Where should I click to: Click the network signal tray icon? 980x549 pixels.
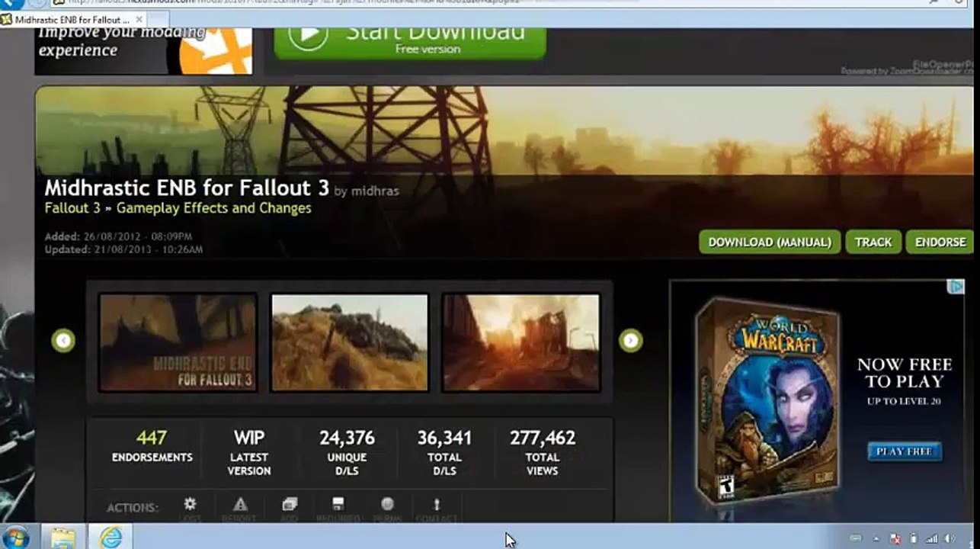click(x=933, y=538)
